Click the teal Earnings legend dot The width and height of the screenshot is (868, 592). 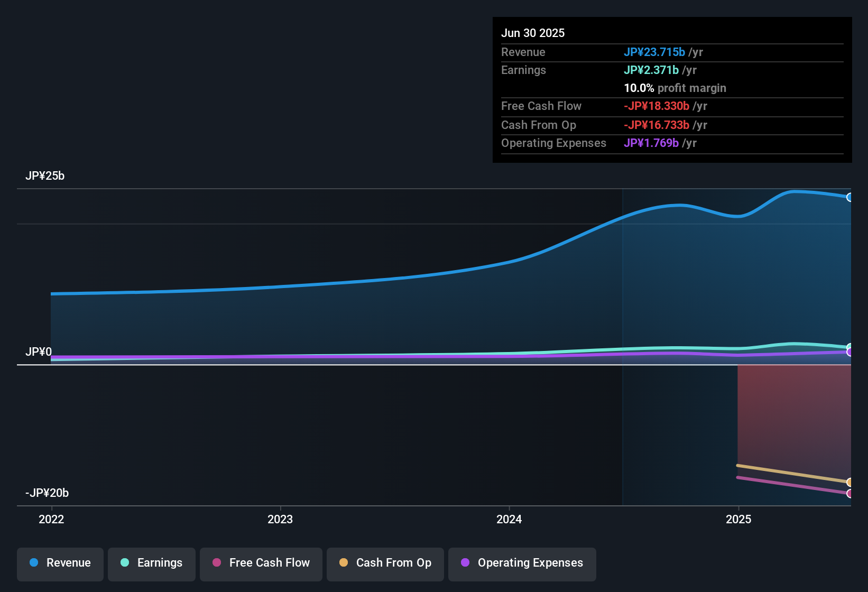pyautogui.click(x=125, y=563)
